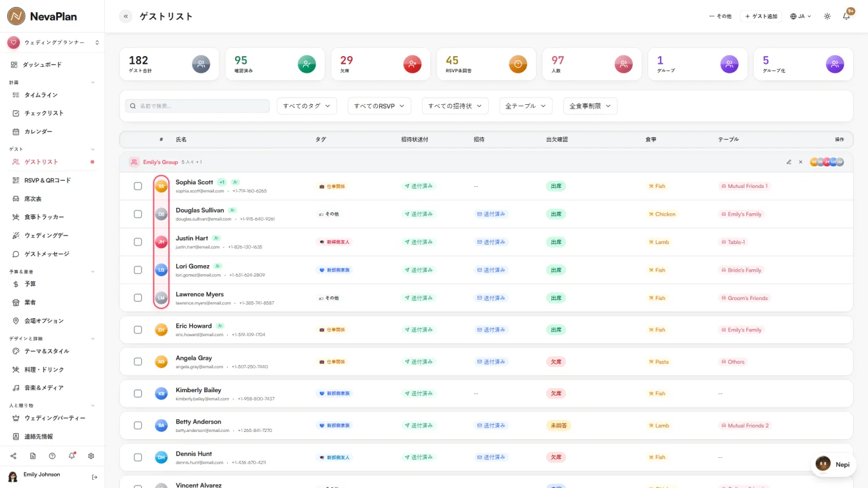
Task: Open the すべてのタグ filter dropdown
Action: coord(307,106)
